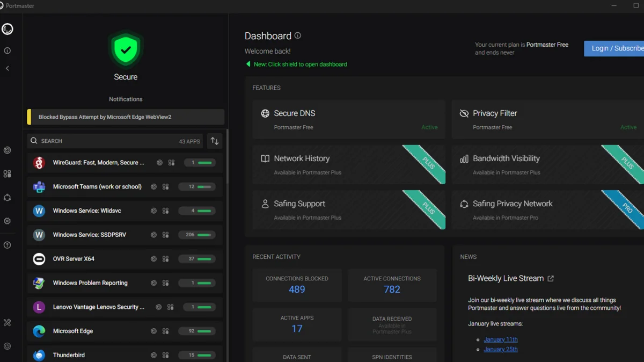Image resolution: width=644 pixels, height=362 pixels.
Task: Open the apps grid in left navigation rail
Action: (8, 174)
